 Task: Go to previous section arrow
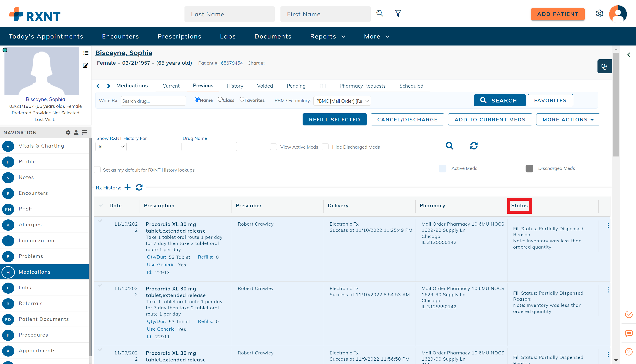click(98, 86)
